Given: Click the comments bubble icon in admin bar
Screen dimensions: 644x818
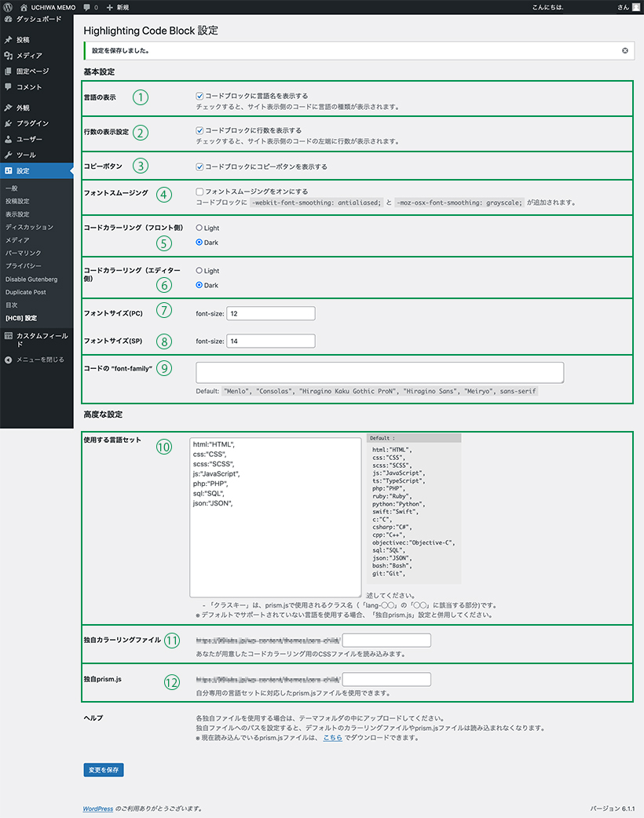Looking at the screenshot, I should (x=86, y=7).
